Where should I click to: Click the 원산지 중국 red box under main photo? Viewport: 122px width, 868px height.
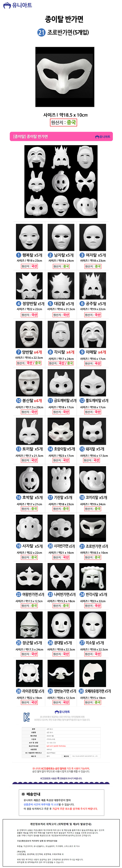click(64, 122)
